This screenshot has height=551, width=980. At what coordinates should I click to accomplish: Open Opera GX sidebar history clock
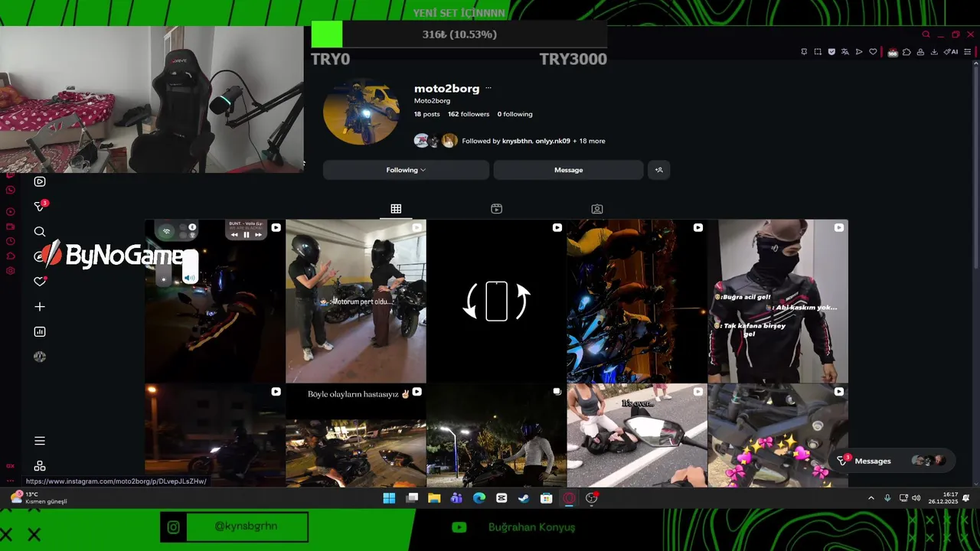pyautogui.click(x=10, y=241)
